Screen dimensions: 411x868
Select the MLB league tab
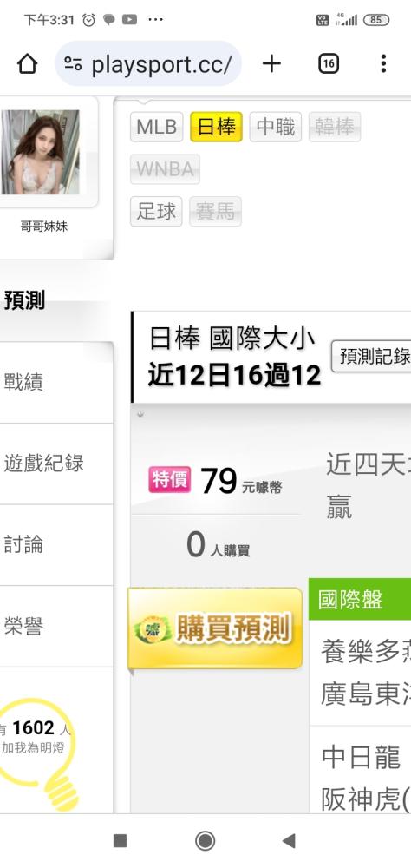(157, 127)
